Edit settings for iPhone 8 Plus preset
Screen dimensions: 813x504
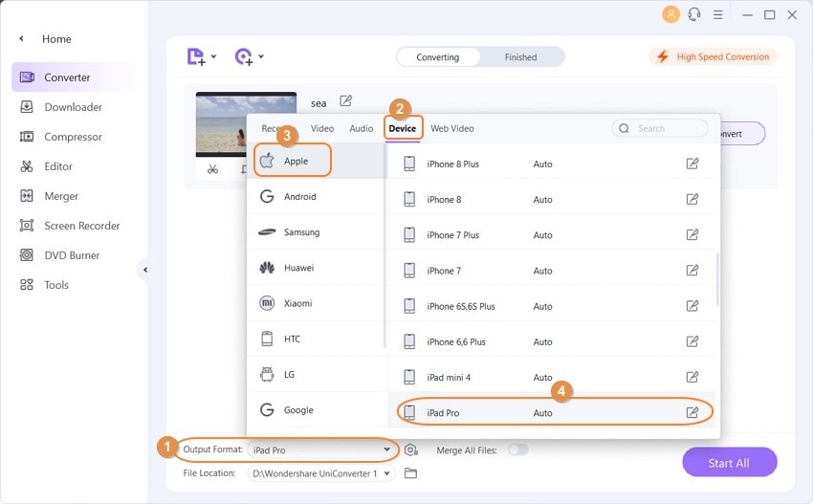[x=692, y=164]
